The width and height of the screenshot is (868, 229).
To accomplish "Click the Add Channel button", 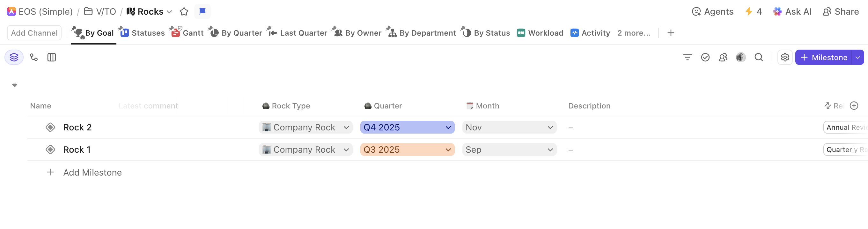I will (x=34, y=33).
